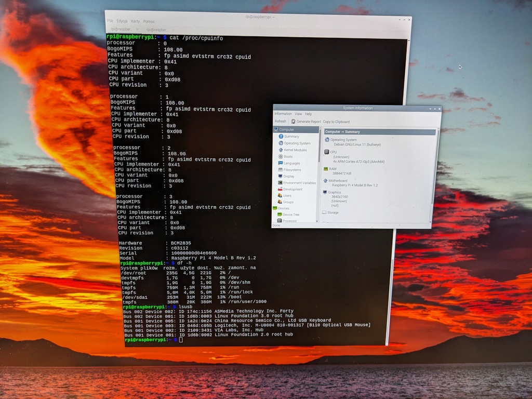Close the first terminal tab
This screenshot has width=532, height=399.
pos(137,29)
